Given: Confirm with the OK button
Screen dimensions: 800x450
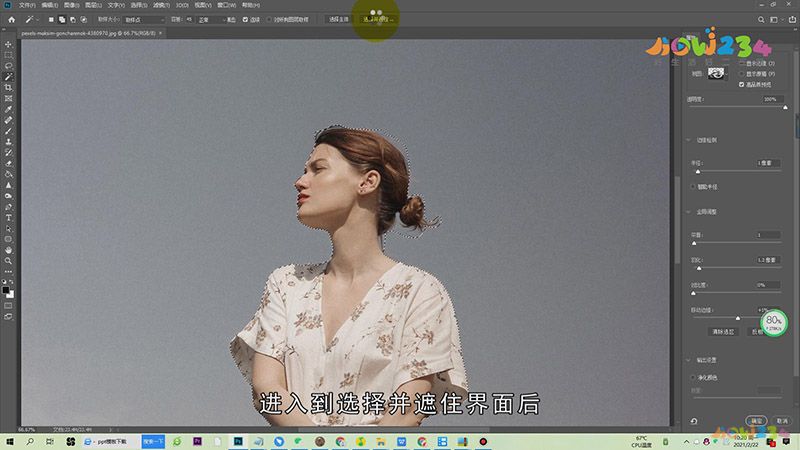Looking at the screenshot, I should point(756,421).
